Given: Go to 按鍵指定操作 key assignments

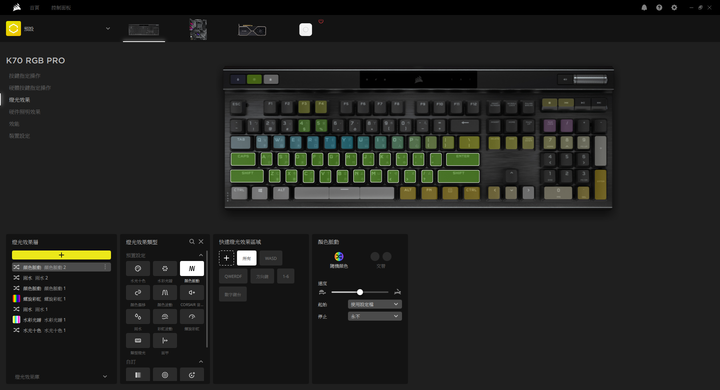Looking at the screenshot, I should [x=24, y=76].
